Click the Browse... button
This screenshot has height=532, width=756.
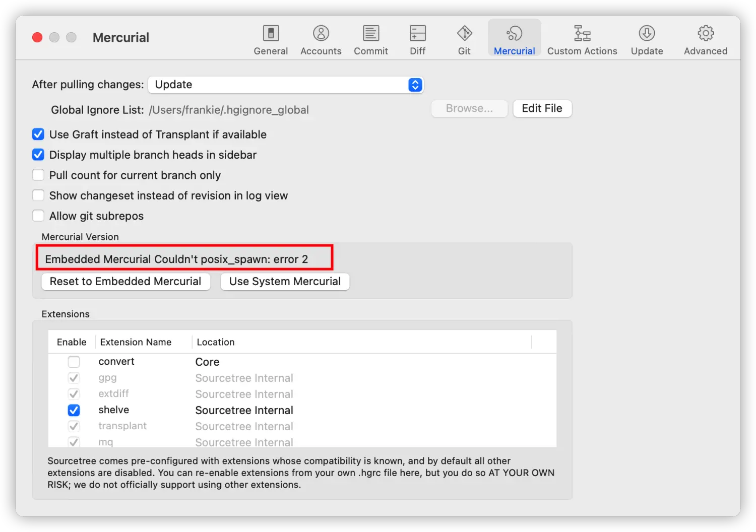[x=469, y=108]
